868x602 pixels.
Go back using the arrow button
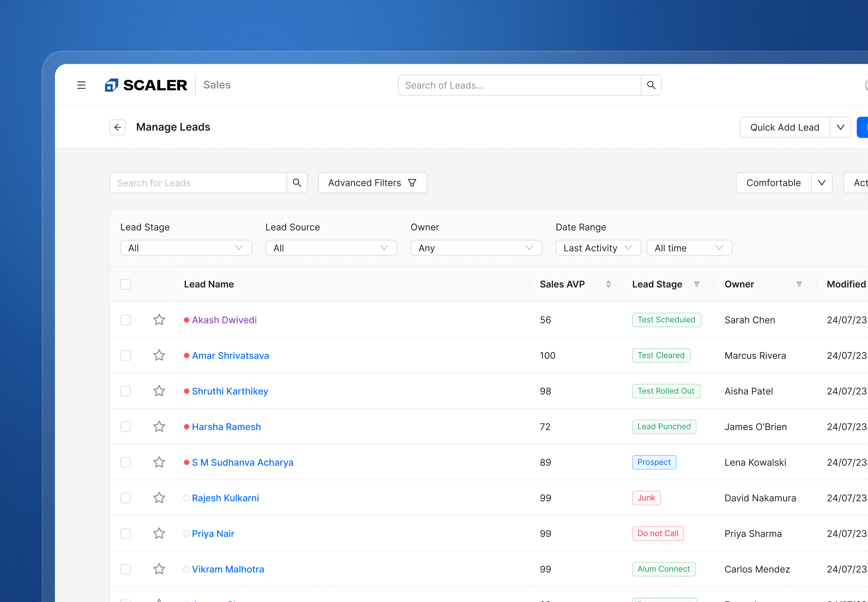(x=118, y=127)
